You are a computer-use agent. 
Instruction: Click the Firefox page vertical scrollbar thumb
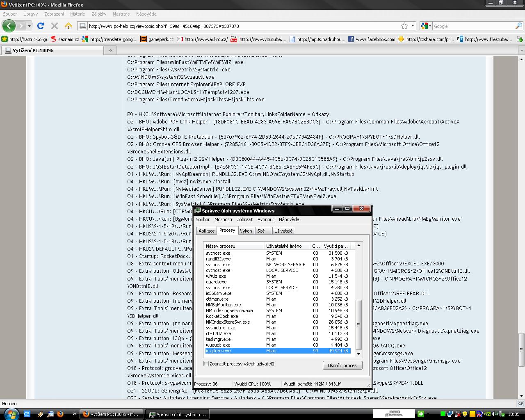click(x=522, y=349)
